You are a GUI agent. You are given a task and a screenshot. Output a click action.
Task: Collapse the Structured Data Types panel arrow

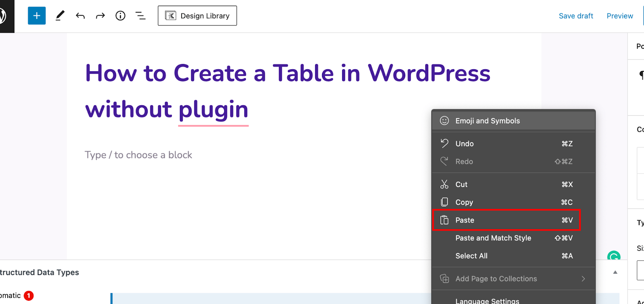pos(615,273)
